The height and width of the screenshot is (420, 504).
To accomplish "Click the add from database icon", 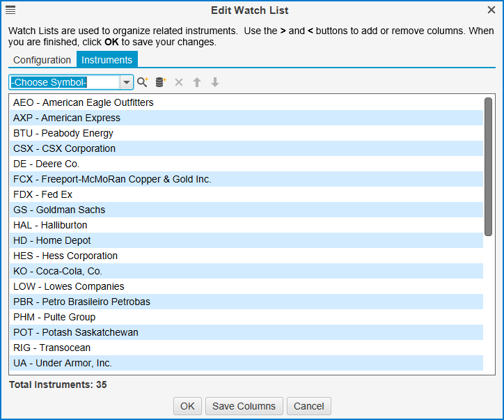I will (161, 82).
